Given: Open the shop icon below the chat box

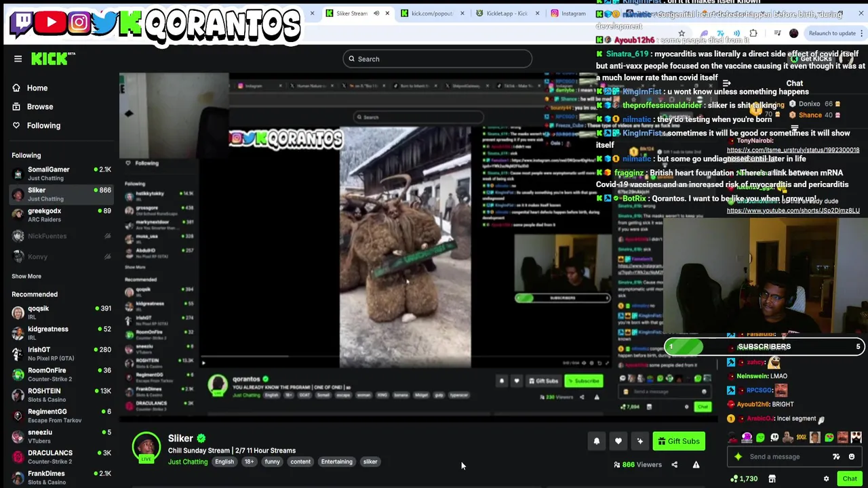Looking at the screenshot, I should click(x=772, y=479).
